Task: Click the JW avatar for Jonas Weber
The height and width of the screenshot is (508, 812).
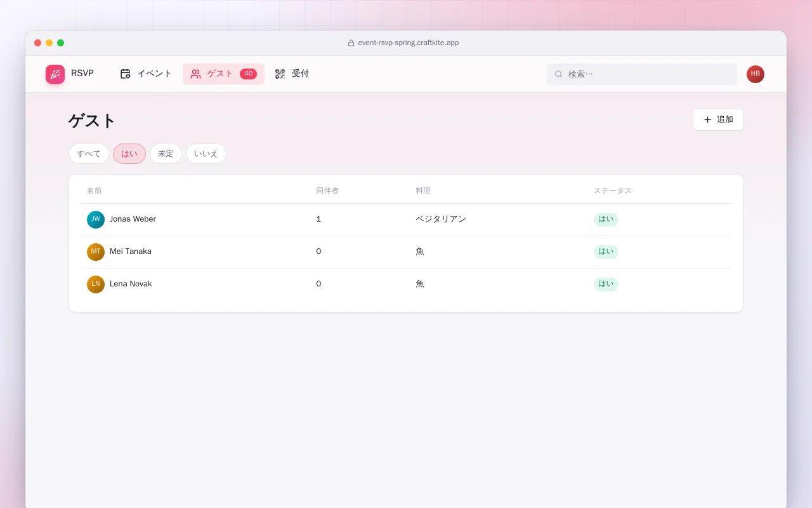Action: click(96, 220)
